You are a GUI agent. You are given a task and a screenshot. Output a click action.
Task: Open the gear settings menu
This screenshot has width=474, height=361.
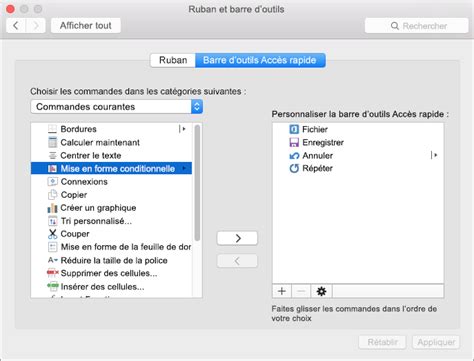pos(321,291)
